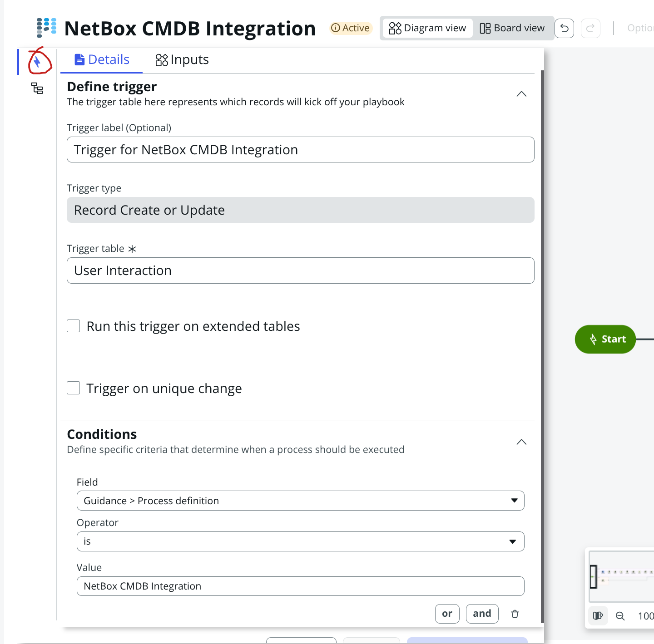Viewport: 654px width, 644px height.
Task: Click the zoom out magnifier icon
Action: (x=620, y=616)
